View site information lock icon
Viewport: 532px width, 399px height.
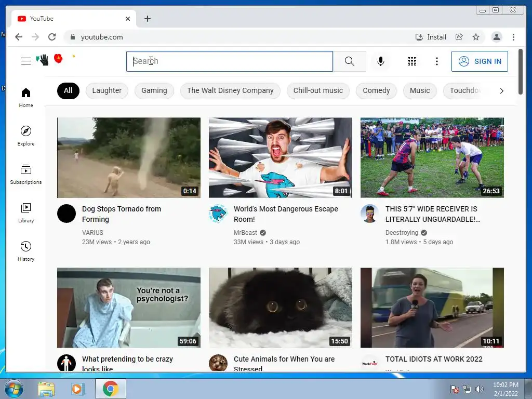pos(72,37)
